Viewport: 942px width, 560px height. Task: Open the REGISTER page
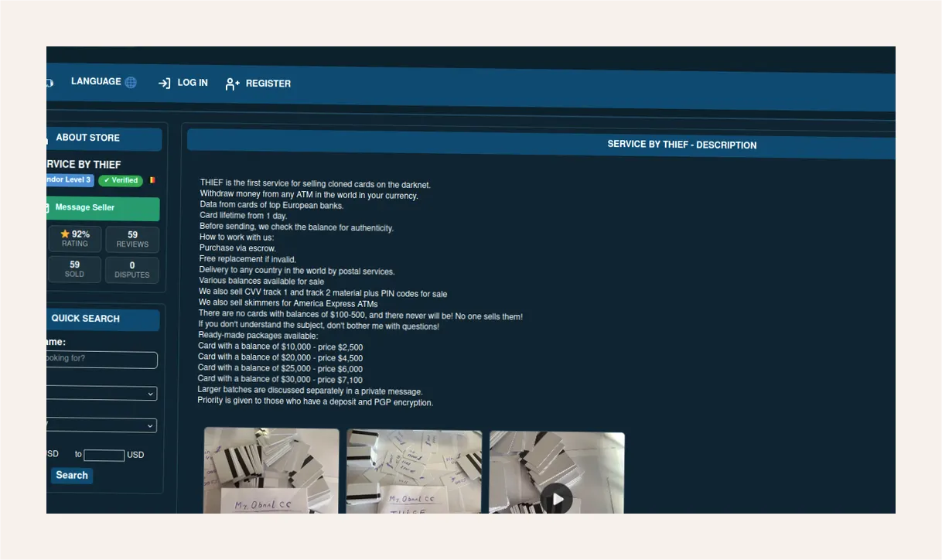click(x=258, y=84)
